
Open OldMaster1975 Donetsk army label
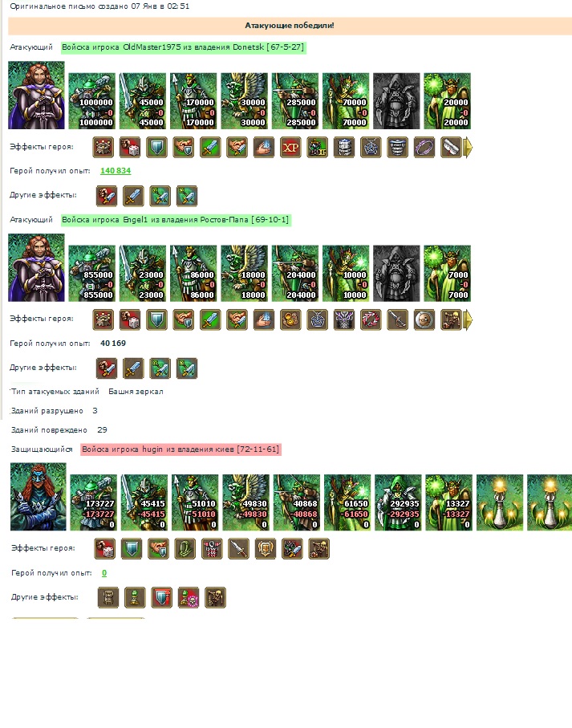click(183, 47)
